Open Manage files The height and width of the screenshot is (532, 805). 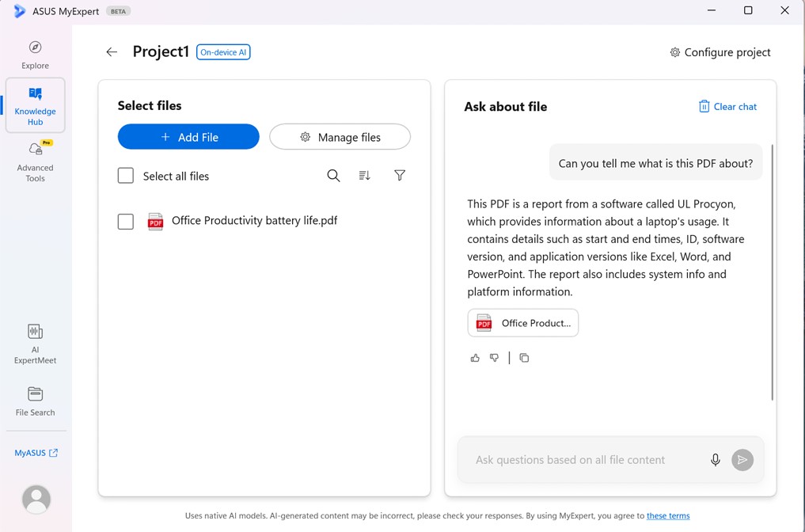pyautogui.click(x=340, y=137)
